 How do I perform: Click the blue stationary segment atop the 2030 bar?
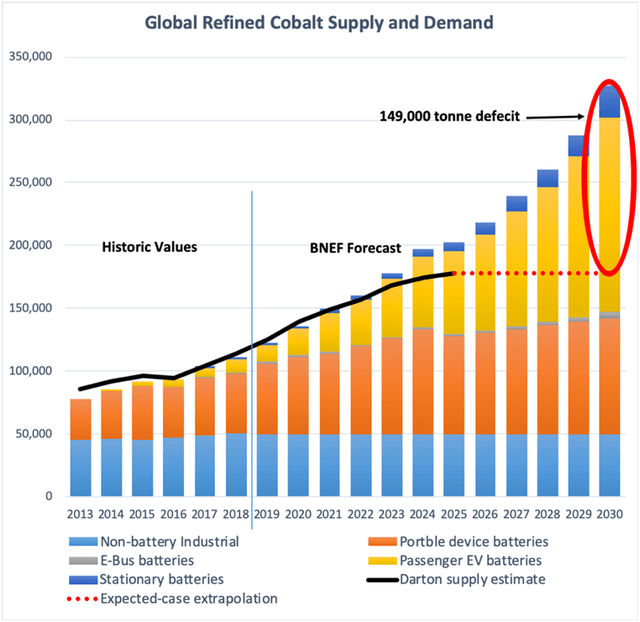pyautogui.click(x=610, y=102)
